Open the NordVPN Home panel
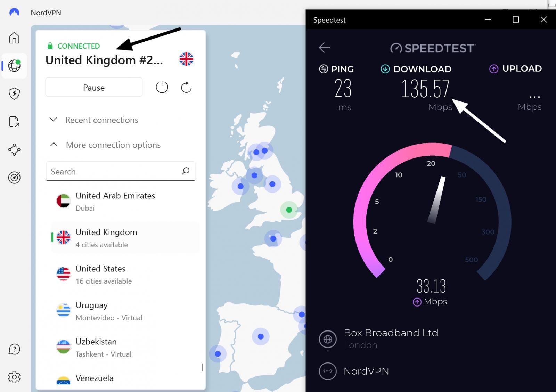The height and width of the screenshot is (392, 556). [x=14, y=38]
